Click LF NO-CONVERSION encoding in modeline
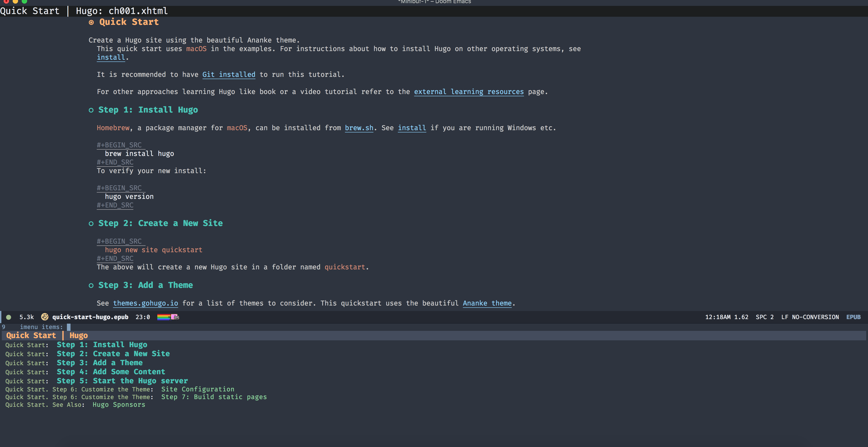This screenshot has width=868, height=447. pos(810,317)
